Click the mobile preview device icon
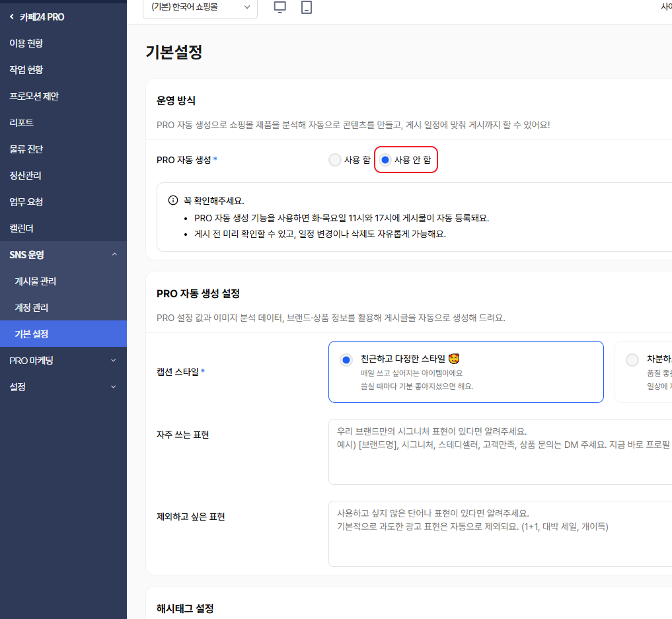The height and width of the screenshot is (619, 672). click(307, 7)
